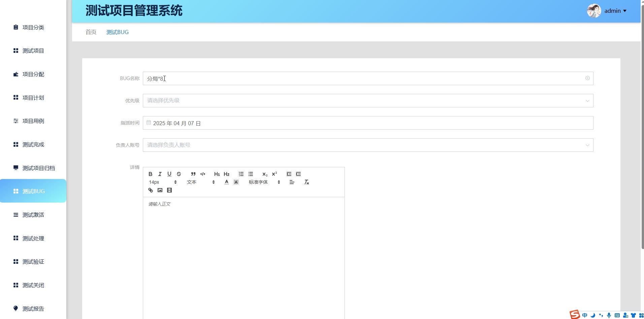Go to 首页 via the breadcrumb
This screenshot has width=644, height=319.
91,32
